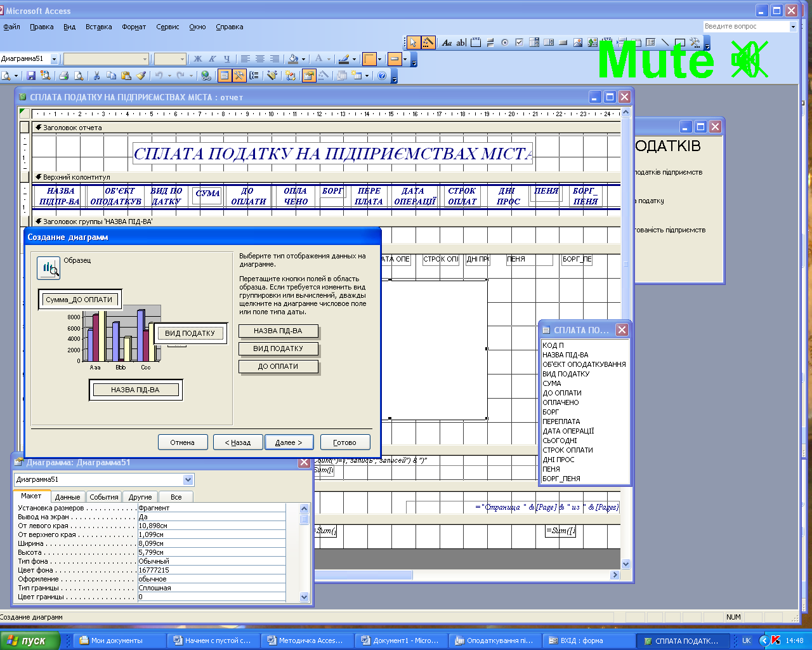Select the Check Box toolbox control
The height and width of the screenshot is (650, 812).
coord(519,43)
